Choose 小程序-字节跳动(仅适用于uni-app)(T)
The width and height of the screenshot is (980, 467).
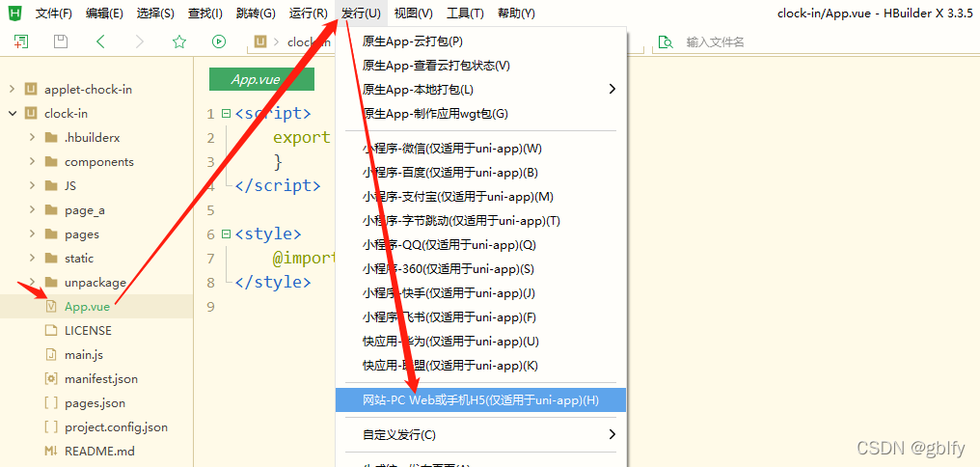click(x=480, y=221)
